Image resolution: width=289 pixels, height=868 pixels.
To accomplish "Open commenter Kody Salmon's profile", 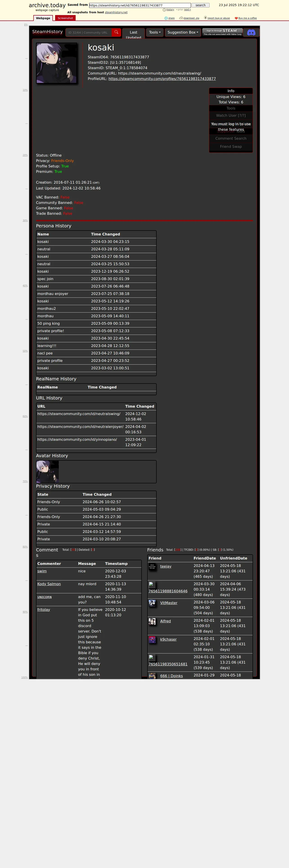I will click(49, 584).
